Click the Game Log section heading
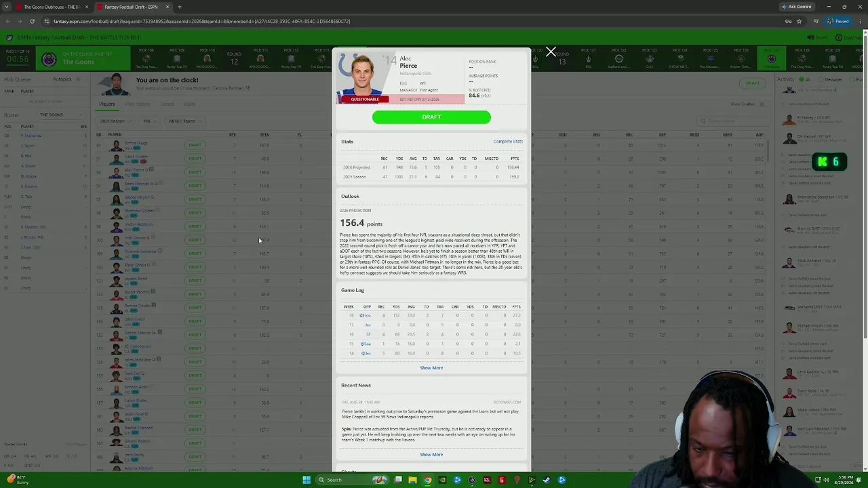Viewport: 868px width, 488px height. pyautogui.click(x=353, y=290)
